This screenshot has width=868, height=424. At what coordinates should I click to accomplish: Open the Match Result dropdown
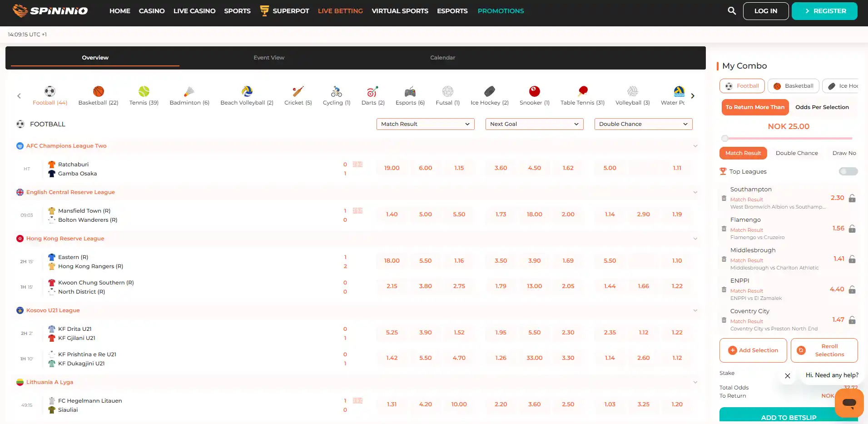(x=425, y=124)
